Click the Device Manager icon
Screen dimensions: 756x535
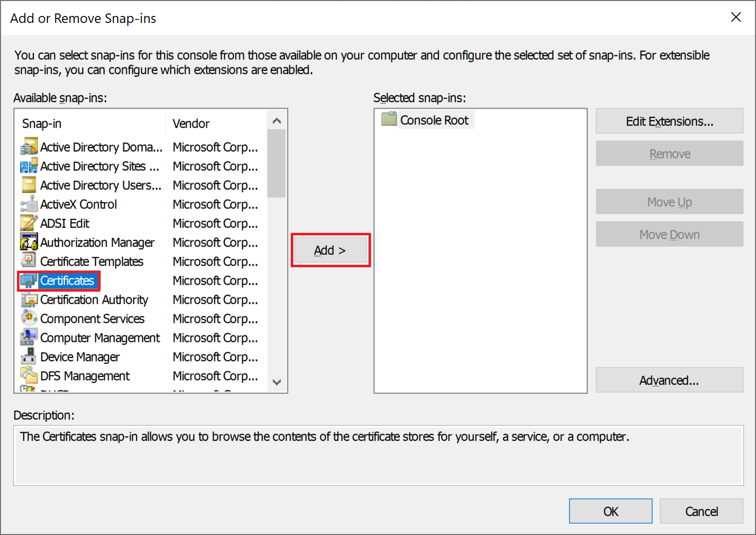click(29, 357)
